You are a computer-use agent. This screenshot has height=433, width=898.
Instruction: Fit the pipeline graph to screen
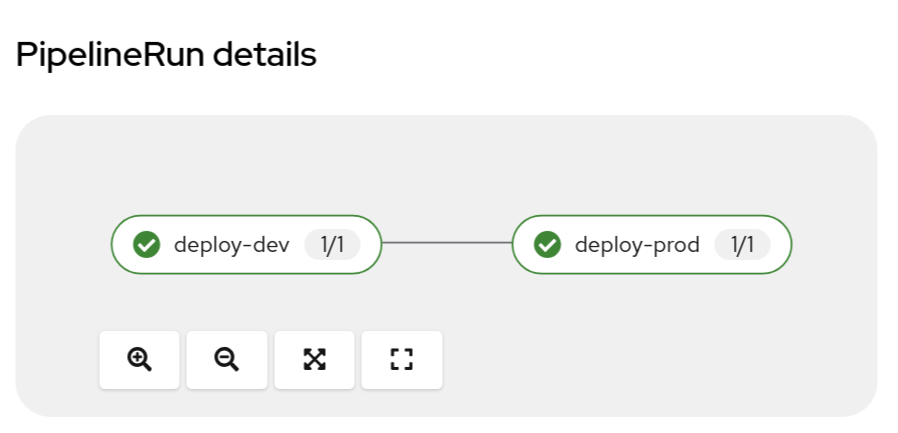[x=314, y=360]
